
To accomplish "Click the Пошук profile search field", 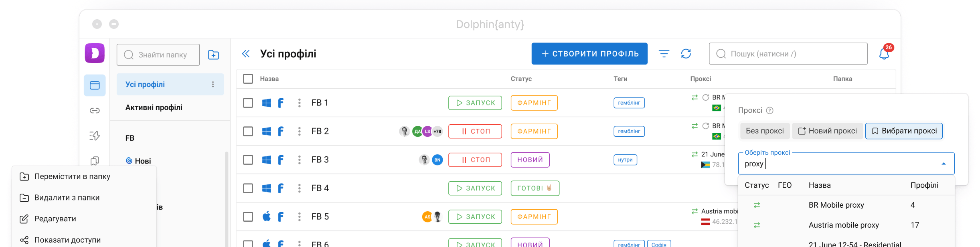I will pyautogui.click(x=788, y=54).
